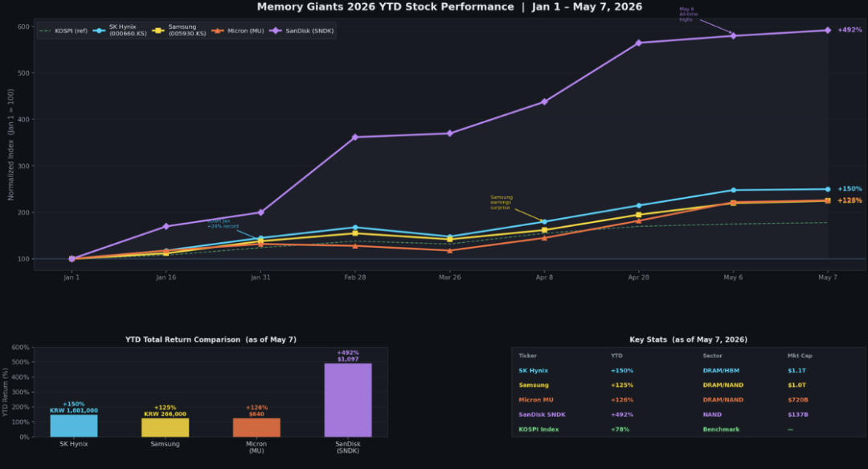This screenshot has width=868, height=469.
Task: Click the SK Hynix data point at Apr 28
Action: (x=638, y=206)
